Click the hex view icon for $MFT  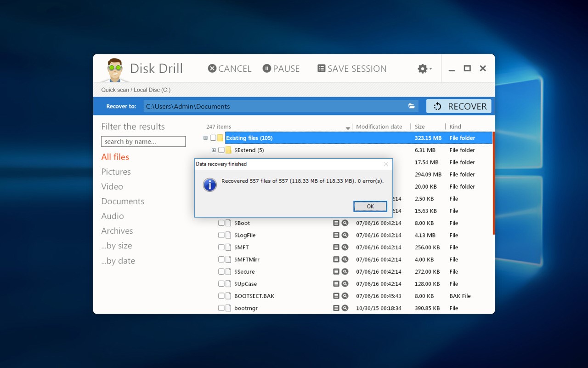[x=336, y=247]
